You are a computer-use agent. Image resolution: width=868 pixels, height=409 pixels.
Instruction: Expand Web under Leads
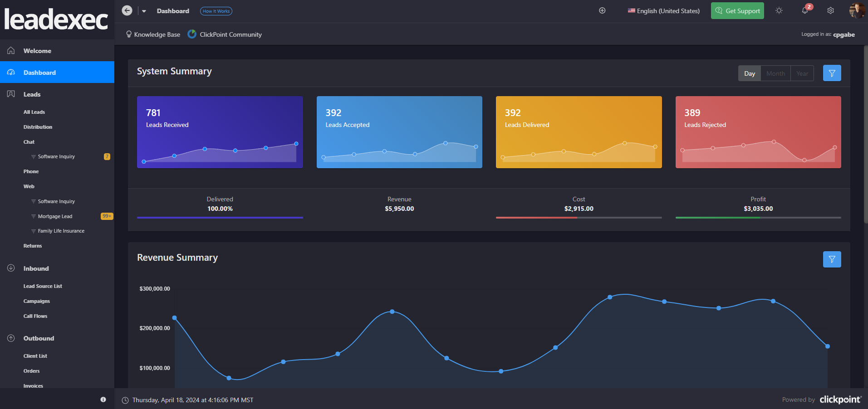(x=29, y=186)
